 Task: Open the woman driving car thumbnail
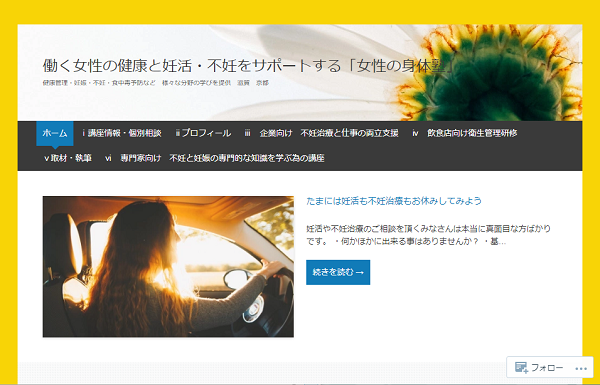click(168, 267)
